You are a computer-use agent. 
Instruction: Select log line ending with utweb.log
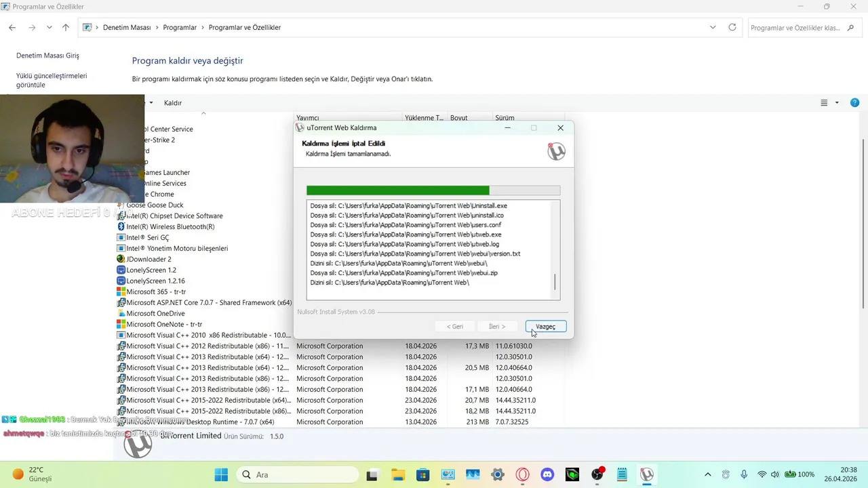404,244
